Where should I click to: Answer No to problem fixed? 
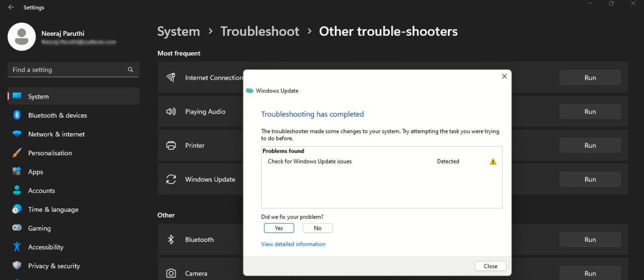317,228
